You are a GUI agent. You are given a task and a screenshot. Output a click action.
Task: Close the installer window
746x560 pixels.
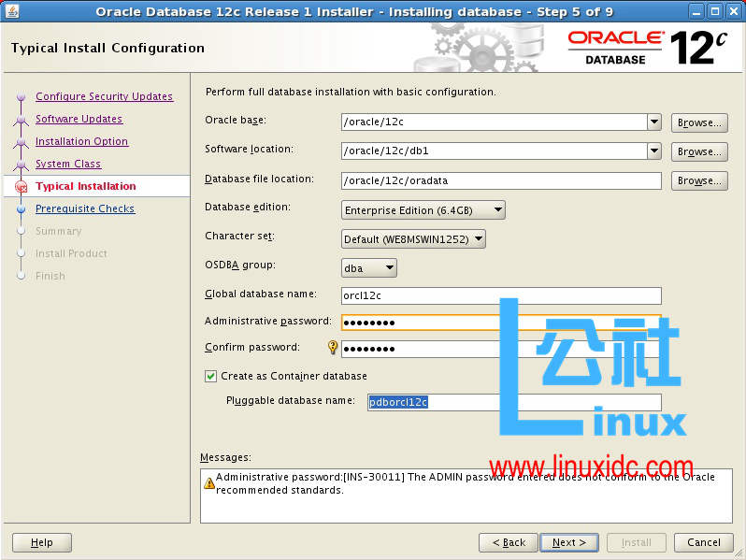734,11
